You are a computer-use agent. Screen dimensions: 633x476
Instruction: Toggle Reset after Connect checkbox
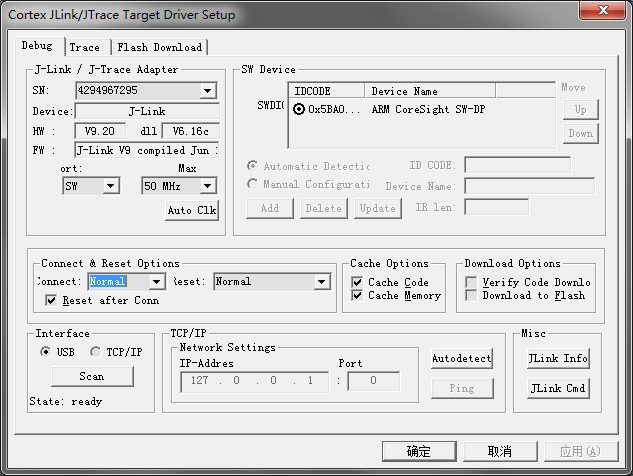point(51,300)
